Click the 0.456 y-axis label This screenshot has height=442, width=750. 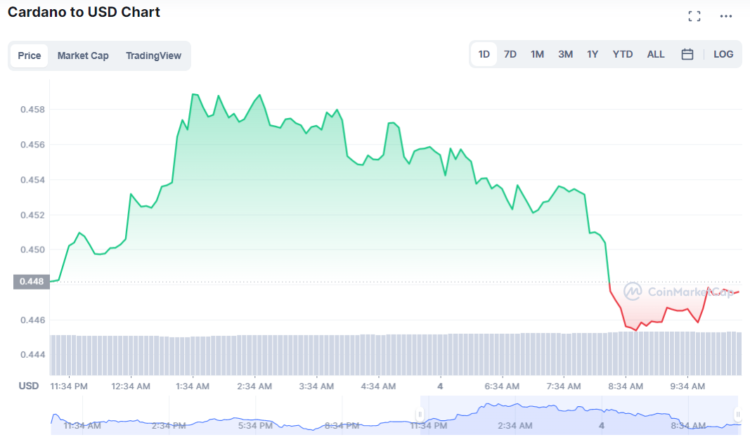point(33,144)
